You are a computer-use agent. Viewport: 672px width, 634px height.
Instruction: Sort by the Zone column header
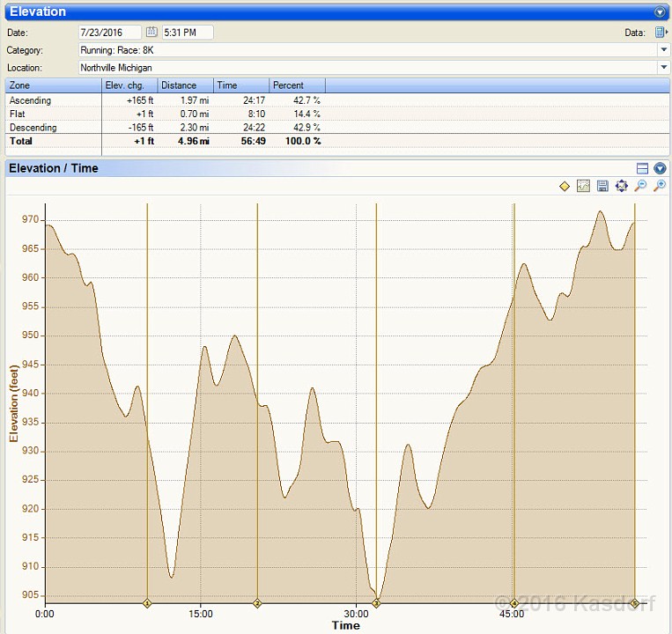[x=53, y=85]
